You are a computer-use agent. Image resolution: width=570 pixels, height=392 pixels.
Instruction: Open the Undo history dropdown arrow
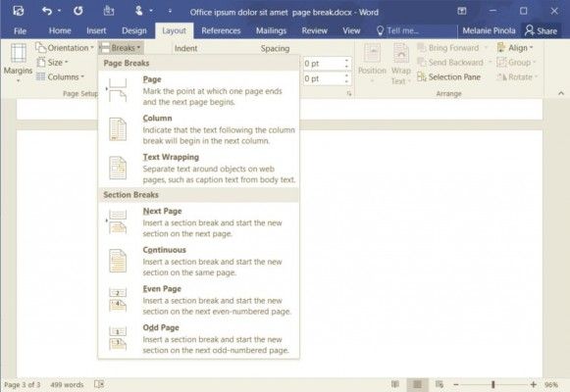click(x=59, y=11)
